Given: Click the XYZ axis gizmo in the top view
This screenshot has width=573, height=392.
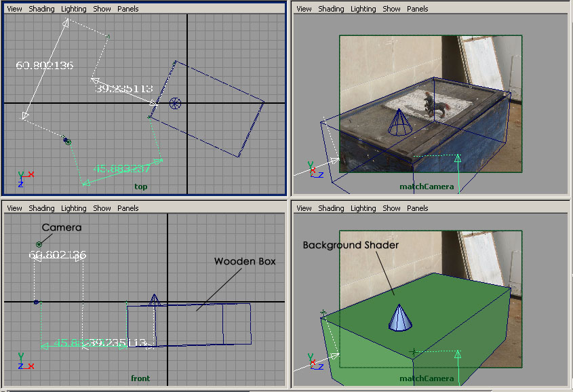Looking at the screenshot, I should (x=25, y=178).
